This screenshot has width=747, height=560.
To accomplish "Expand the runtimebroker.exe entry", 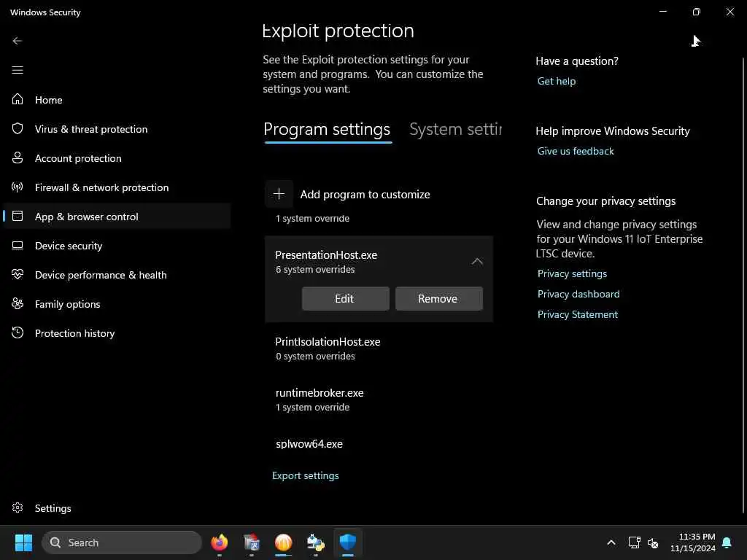I will coord(379,400).
